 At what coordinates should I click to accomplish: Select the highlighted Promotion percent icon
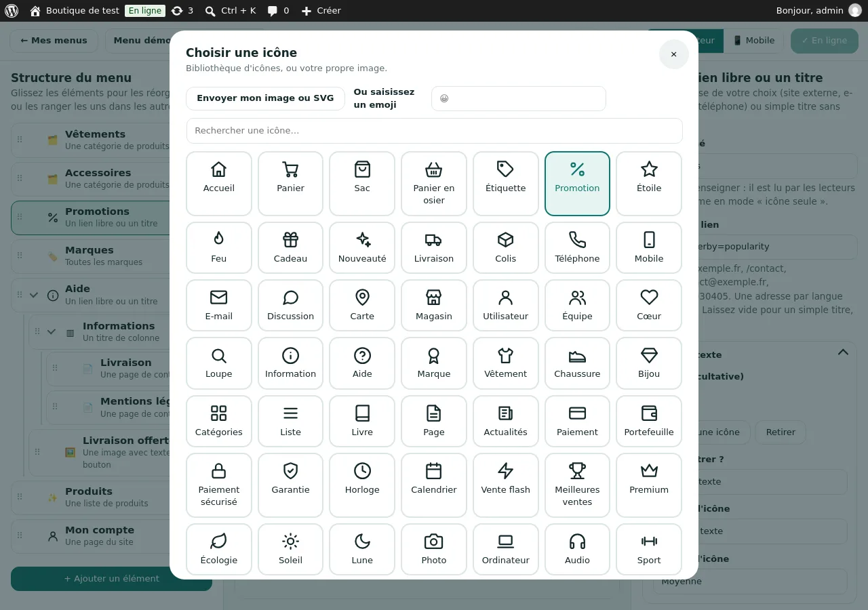pos(577,184)
